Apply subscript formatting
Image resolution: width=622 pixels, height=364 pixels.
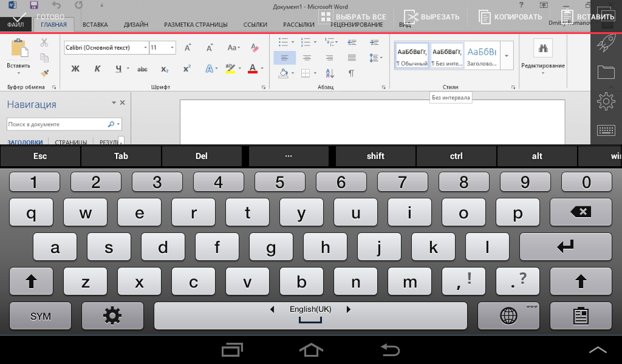click(165, 69)
